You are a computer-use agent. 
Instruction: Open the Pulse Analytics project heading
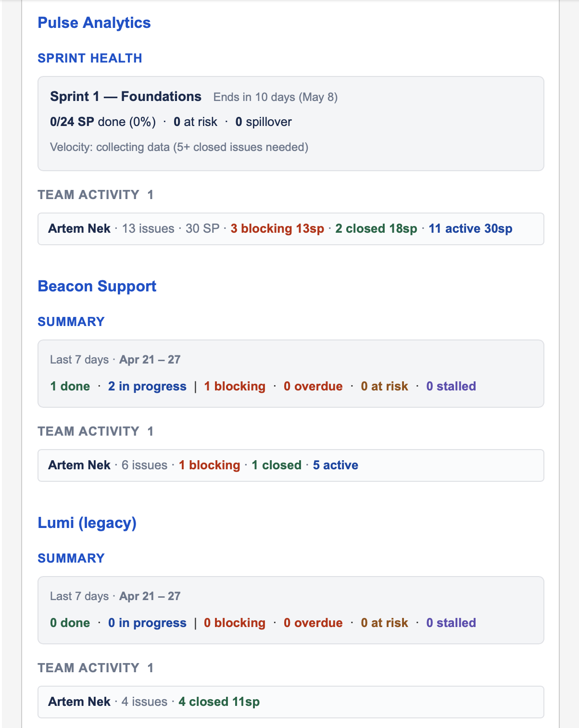(x=94, y=23)
